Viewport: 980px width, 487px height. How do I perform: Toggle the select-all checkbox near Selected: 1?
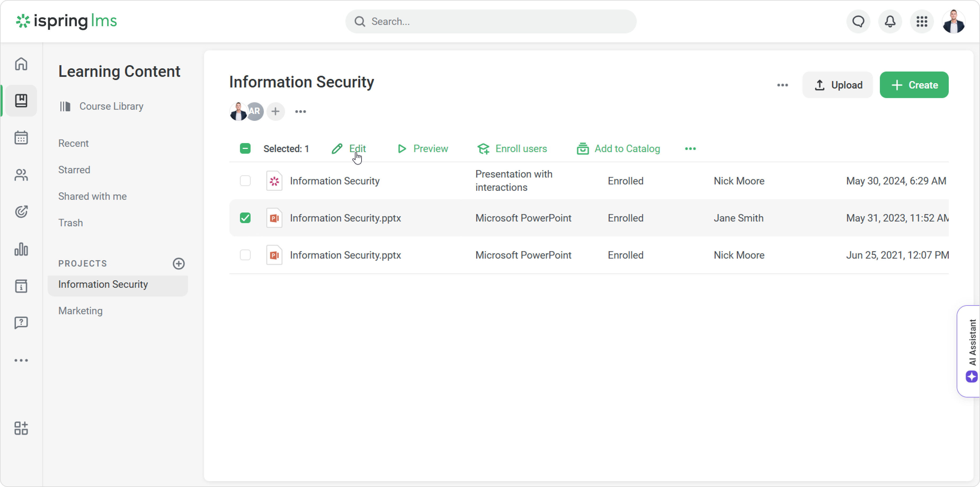[x=245, y=149]
